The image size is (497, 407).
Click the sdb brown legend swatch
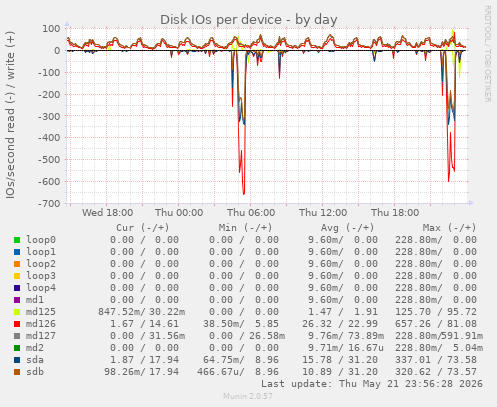click(x=17, y=372)
